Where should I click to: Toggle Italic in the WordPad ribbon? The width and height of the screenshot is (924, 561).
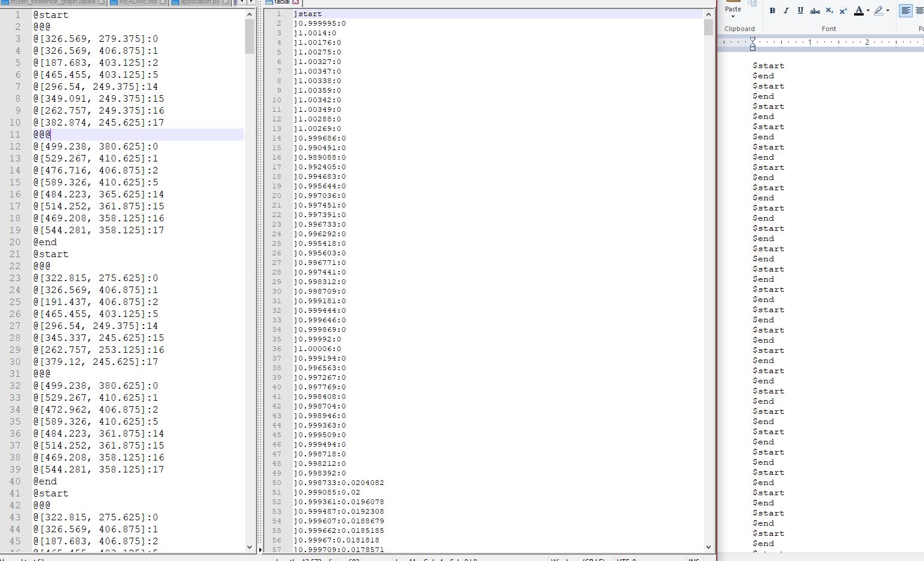click(786, 11)
